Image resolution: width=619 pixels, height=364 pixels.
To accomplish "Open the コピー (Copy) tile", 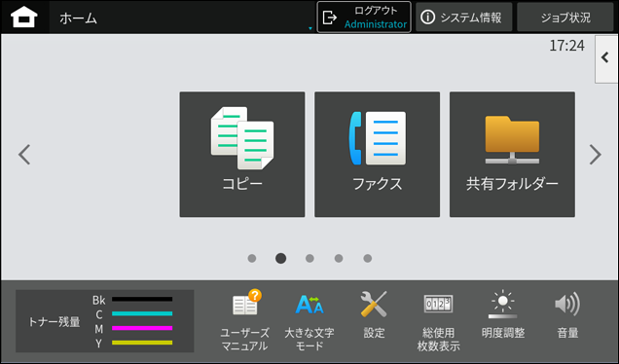I will [x=242, y=155].
